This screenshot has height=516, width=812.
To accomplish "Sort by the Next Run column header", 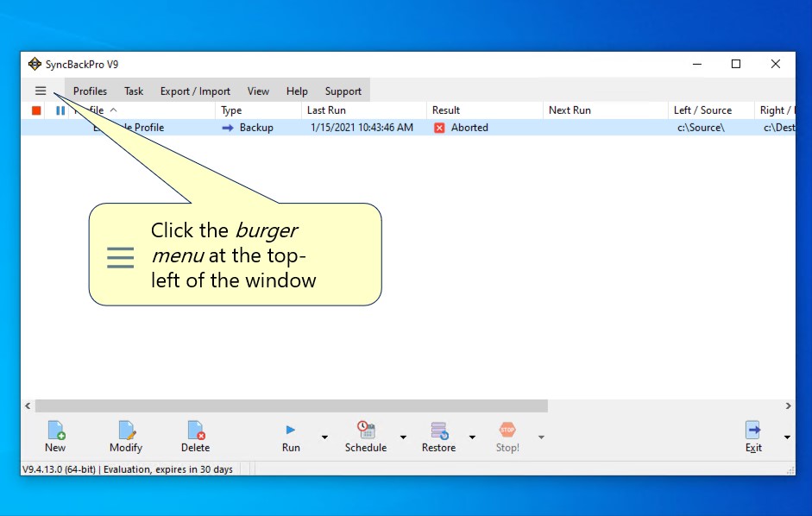I will [606, 110].
